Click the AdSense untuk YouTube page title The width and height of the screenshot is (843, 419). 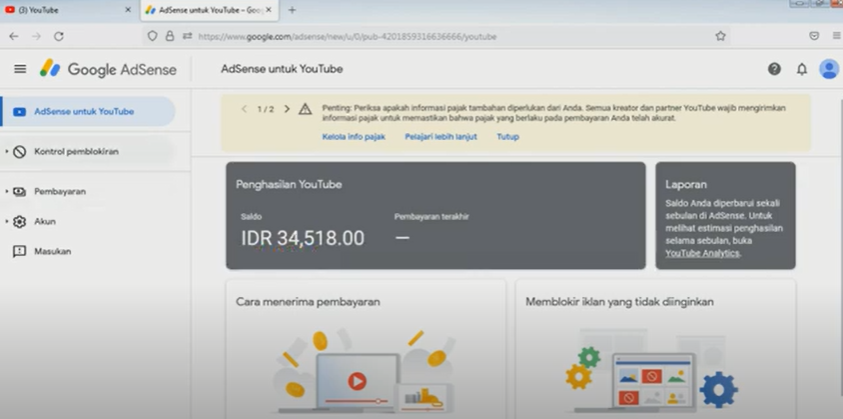click(282, 69)
